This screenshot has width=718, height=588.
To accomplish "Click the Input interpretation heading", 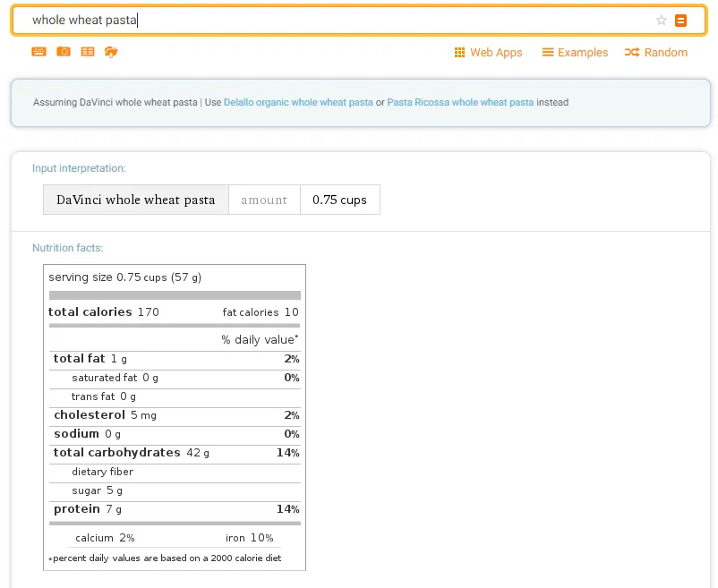I will (x=79, y=168).
